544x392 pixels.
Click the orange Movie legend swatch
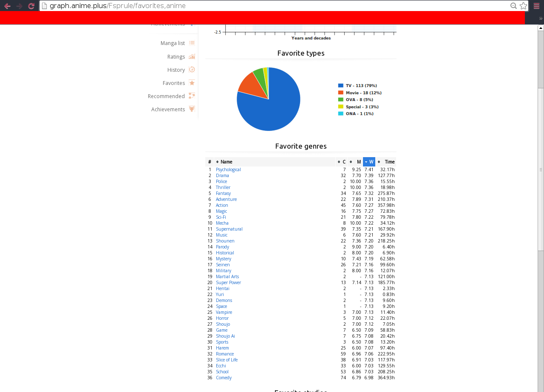pyautogui.click(x=340, y=93)
